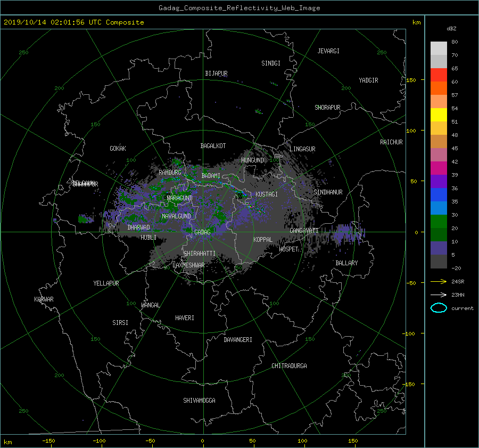This screenshot has width=479, height=448.
Task: Click the 150 tick on right axis
Action: [411, 80]
